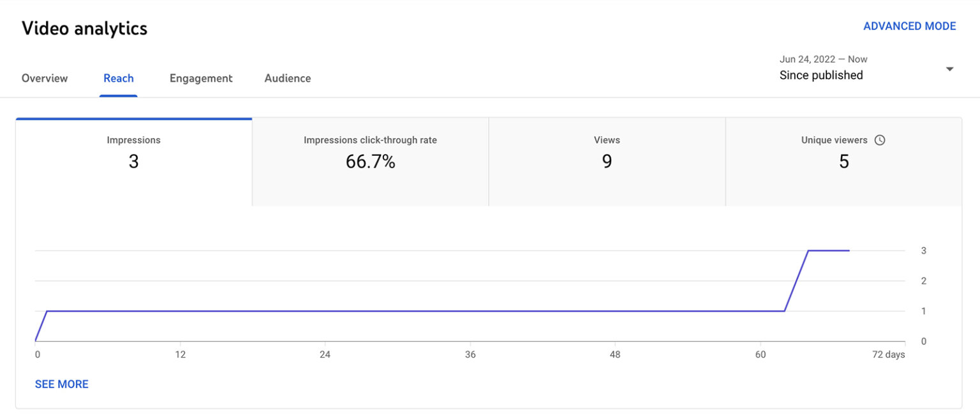Screen dimensions: 980x419
Task: Select the Reach tab
Action: click(x=118, y=78)
